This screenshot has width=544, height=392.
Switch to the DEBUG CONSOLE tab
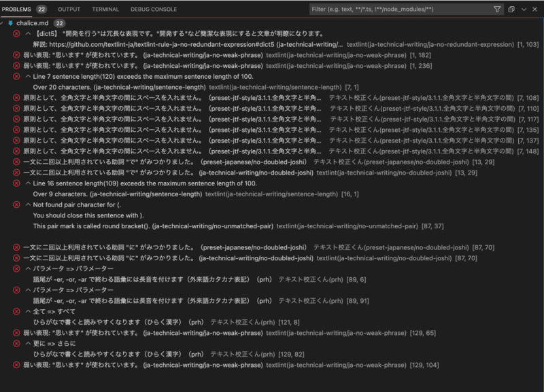click(x=154, y=10)
